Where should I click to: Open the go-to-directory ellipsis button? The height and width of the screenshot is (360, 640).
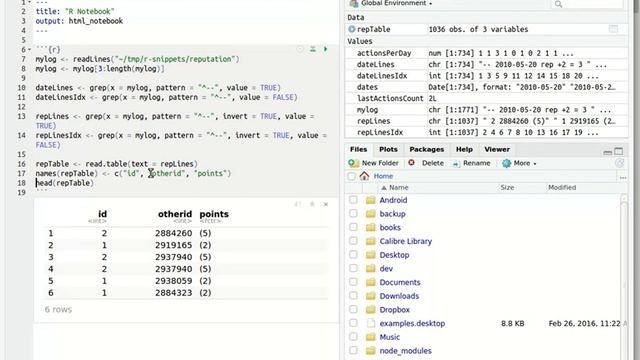[623, 177]
